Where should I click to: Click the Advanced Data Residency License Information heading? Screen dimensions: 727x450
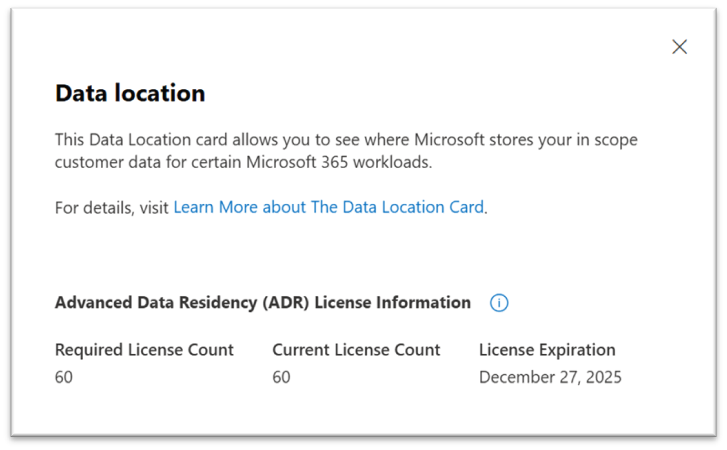tap(263, 303)
